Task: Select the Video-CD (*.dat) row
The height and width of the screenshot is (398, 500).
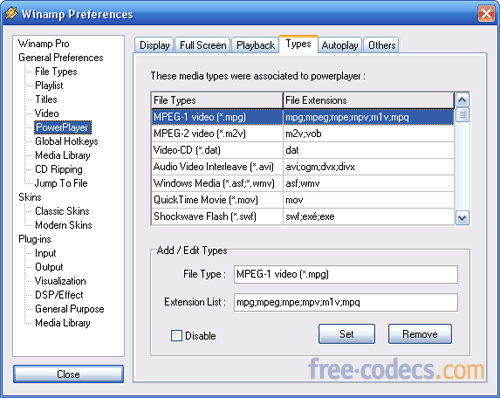Action: (302, 150)
